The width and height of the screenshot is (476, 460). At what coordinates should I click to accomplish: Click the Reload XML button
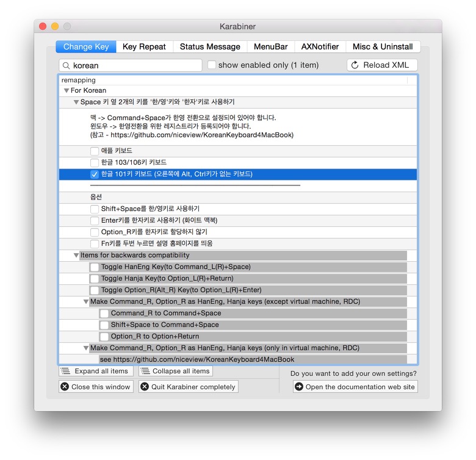point(382,65)
